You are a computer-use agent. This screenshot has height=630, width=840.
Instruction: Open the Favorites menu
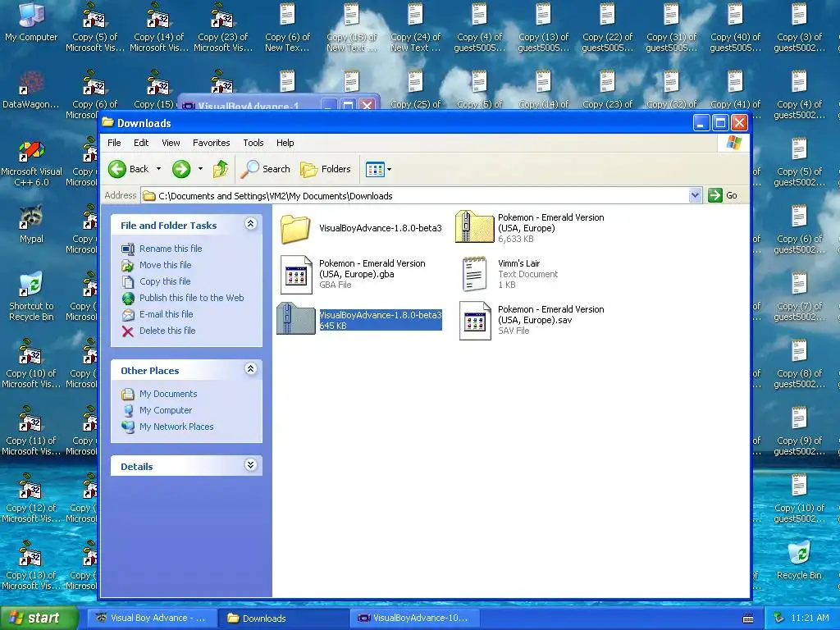click(x=211, y=143)
